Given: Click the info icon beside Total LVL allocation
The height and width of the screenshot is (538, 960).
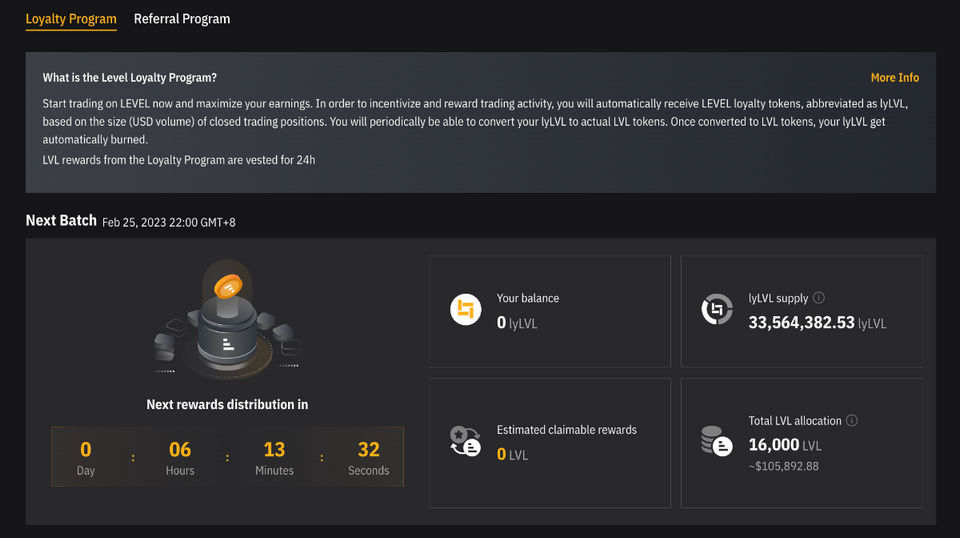Looking at the screenshot, I should pyautogui.click(x=852, y=421).
